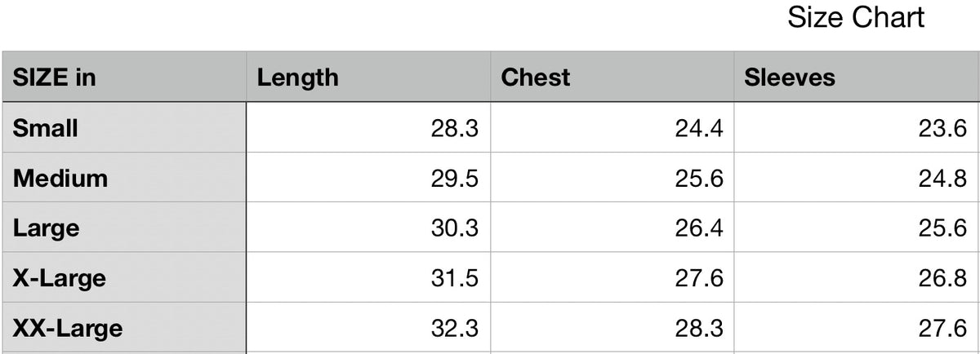Screen dimensions: 980x354
Task: Select XX-Large sleeves cell 27.6
Action: click(942, 328)
